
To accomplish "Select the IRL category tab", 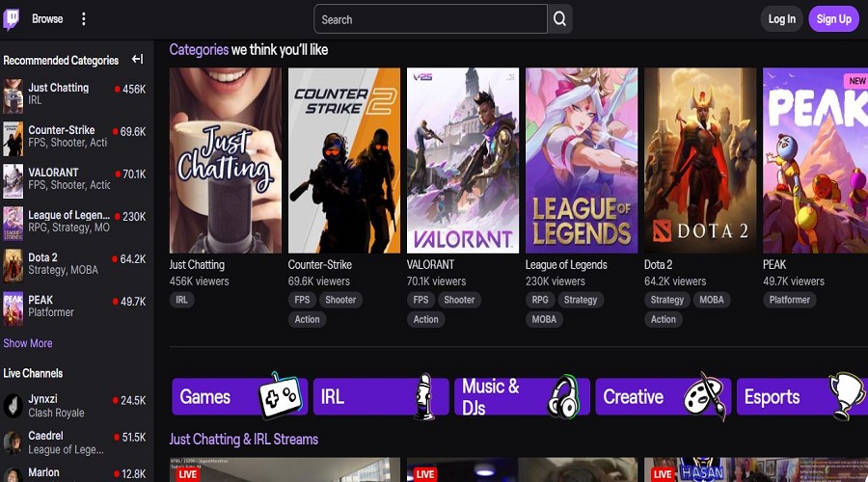I will pos(381,397).
